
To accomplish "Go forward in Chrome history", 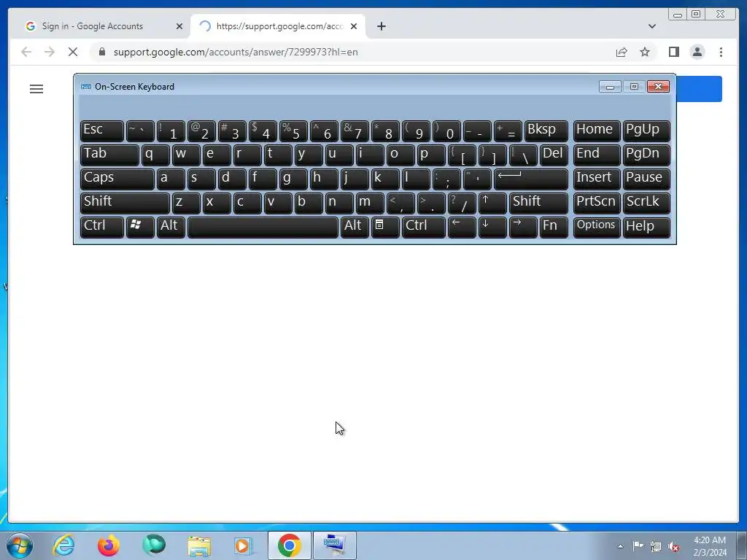I will tap(50, 52).
